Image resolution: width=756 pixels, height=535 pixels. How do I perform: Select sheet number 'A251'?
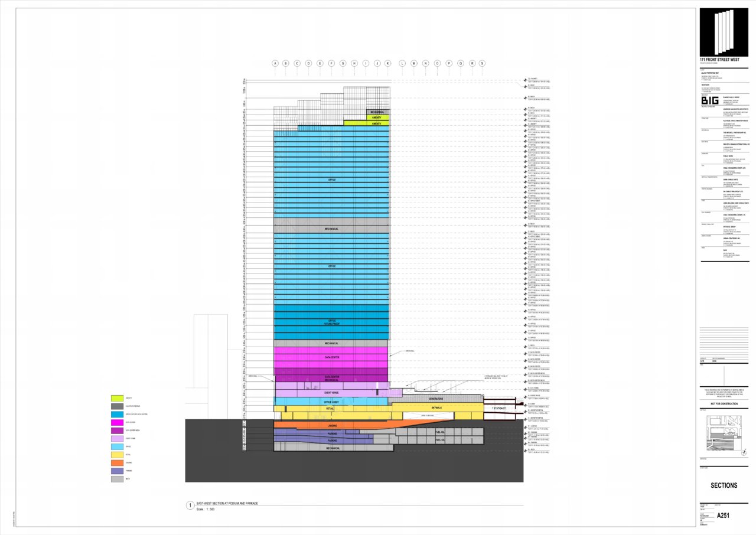point(724,516)
